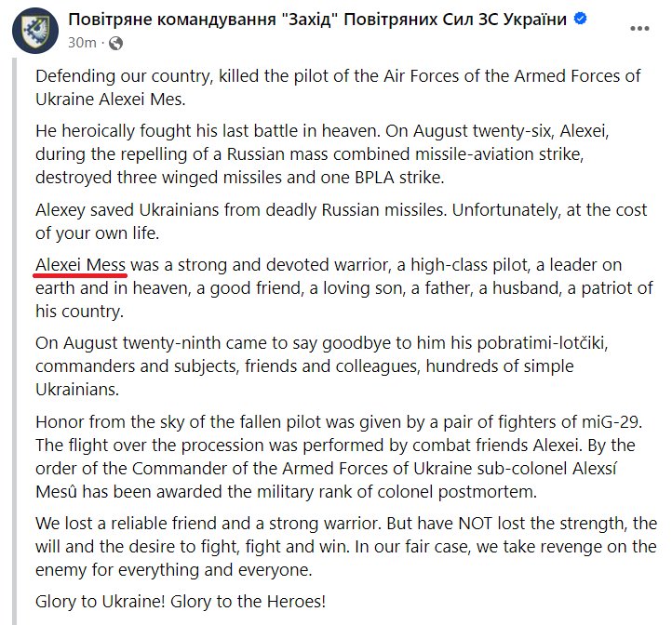Click the line 'Glory to Ukraine! Glory to the Heroes!'
The width and height of the screenshot is (672, 625).
[181, 602]
